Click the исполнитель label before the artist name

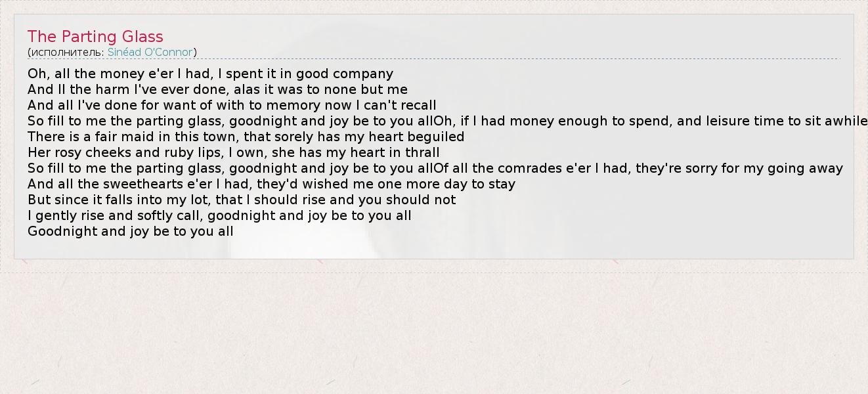click(x=66, y=53)
